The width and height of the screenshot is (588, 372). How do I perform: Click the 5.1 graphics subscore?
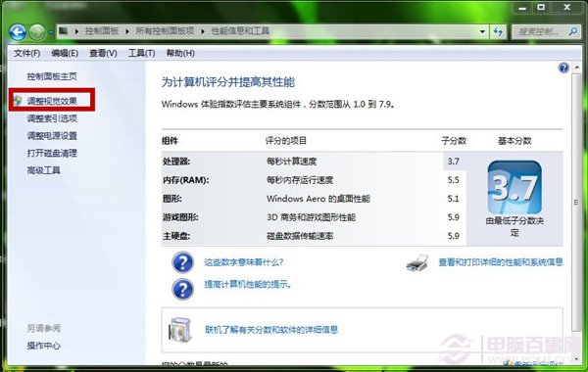(453, 199)
